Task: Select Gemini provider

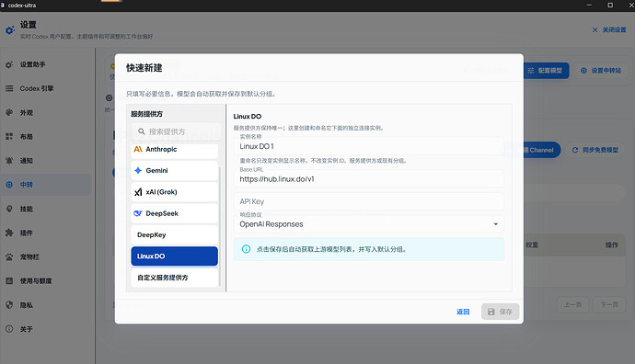Action: coord(175,171)
